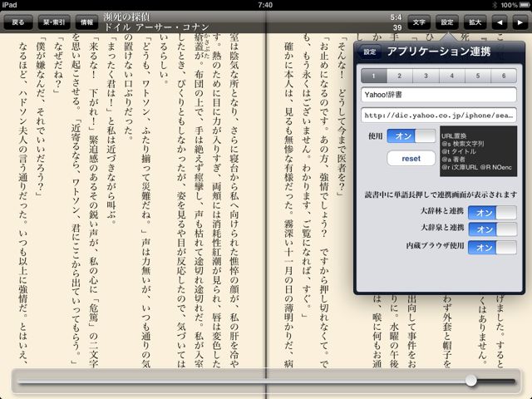This screenshot has height=399, width=532.
Task: Click the アプリケーション連携 popover title
Action: pyautogui.click(x=439, y=52)
